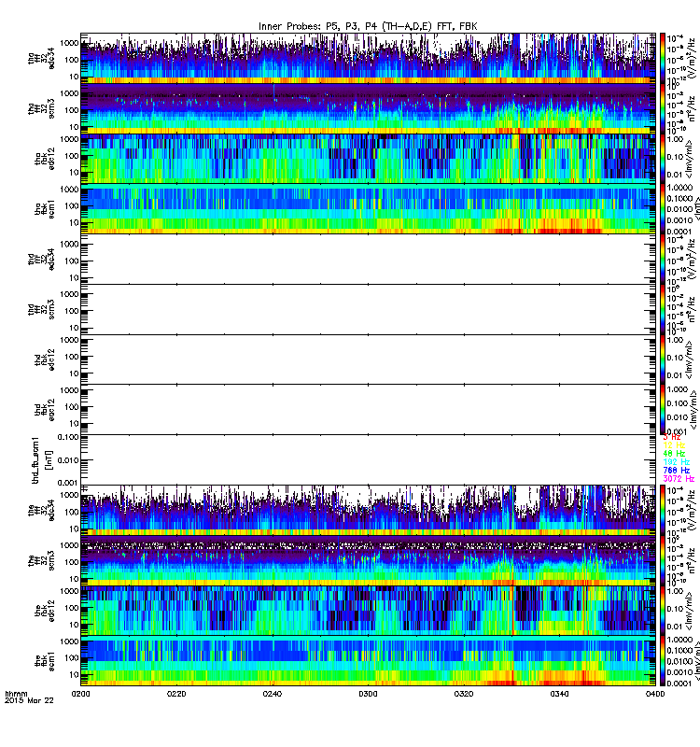Click the "thd fbk edc12" panel label

click(45, 359)
